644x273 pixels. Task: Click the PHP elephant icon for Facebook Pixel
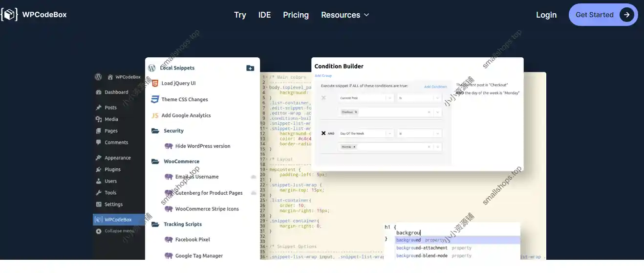[x=169, y=240]
